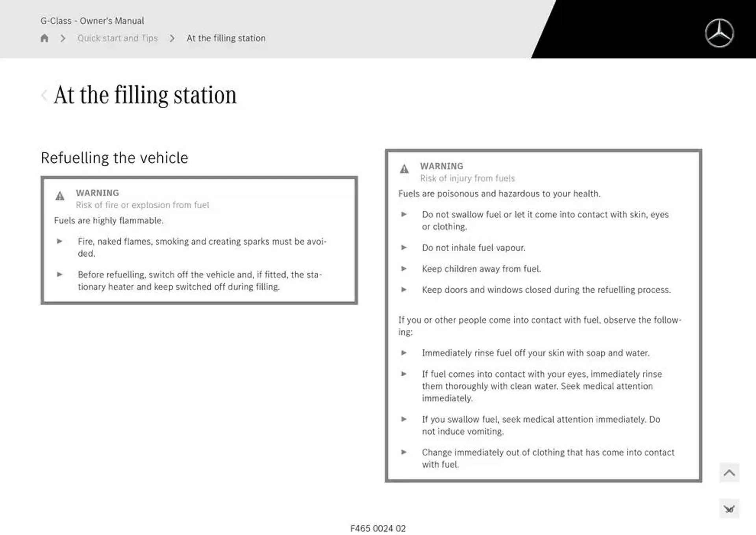Expand the Quick start and Tips section

click(x=117, y=38)
